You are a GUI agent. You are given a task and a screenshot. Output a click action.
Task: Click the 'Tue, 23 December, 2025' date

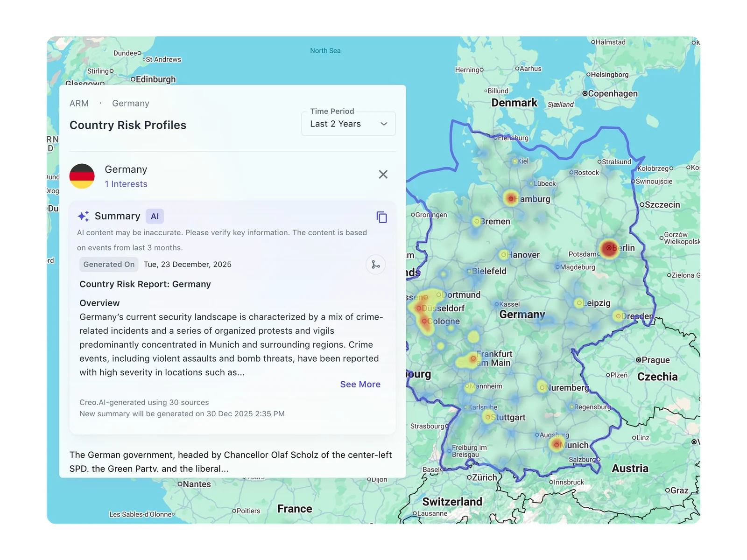pyautogui.click(x=188, y=265)
